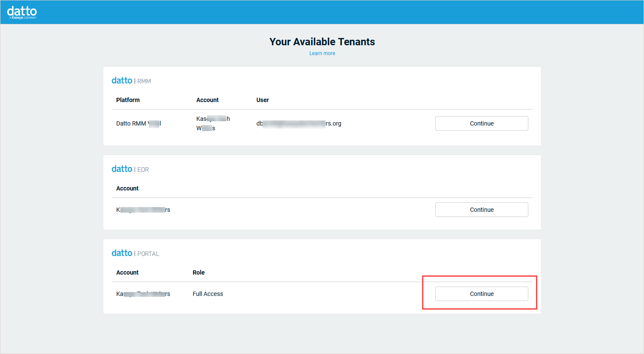
Task: Continue to the Datto Portal tenant
Action: tap(481, 294)
